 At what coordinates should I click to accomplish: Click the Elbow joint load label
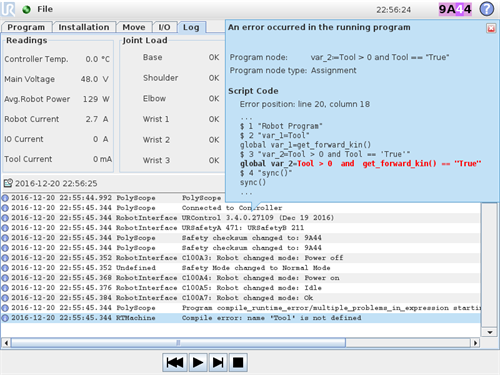154,99
